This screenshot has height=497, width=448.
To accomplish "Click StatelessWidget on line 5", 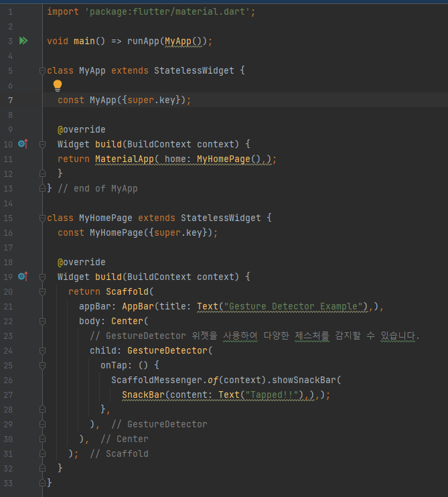I will coord(194,70).
